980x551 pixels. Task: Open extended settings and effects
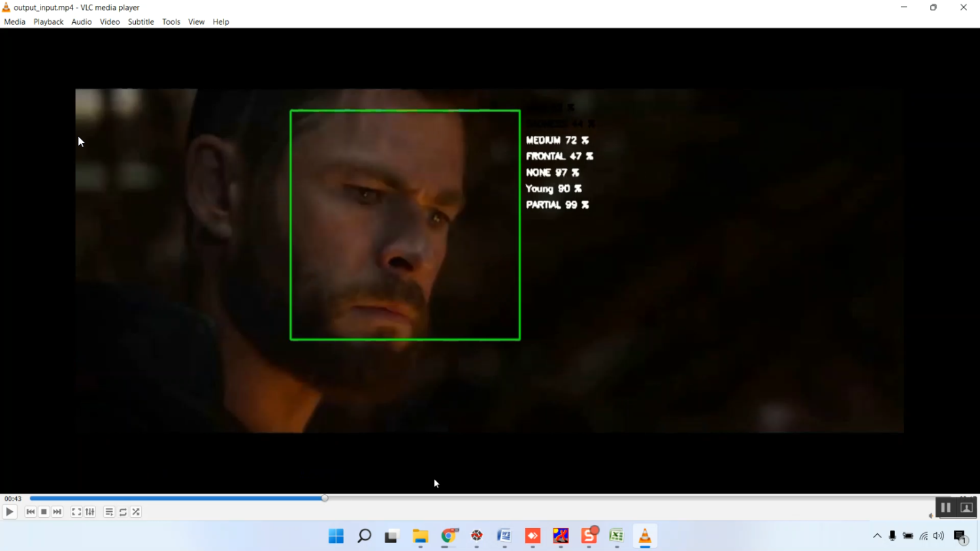tap(90, 512)
